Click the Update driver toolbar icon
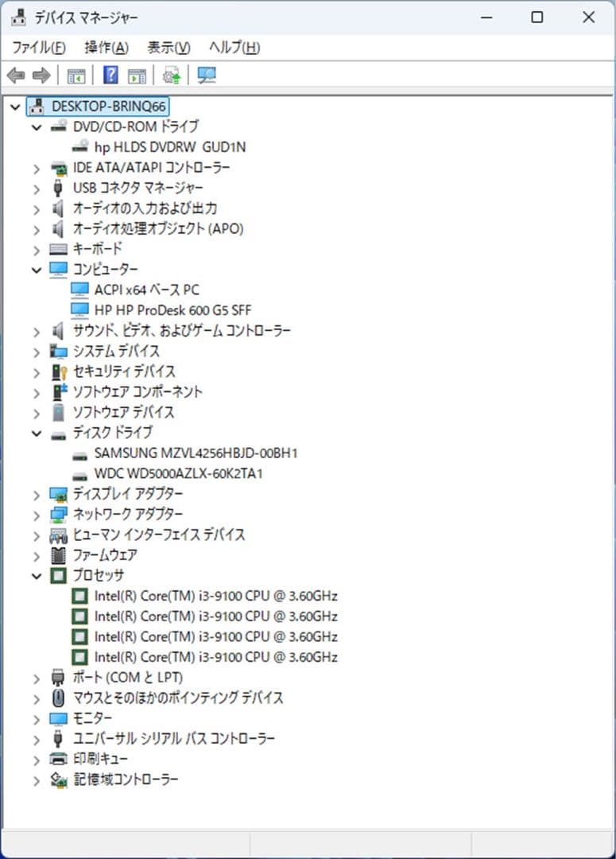The image size is (616, 859). (x=172, y=76)
